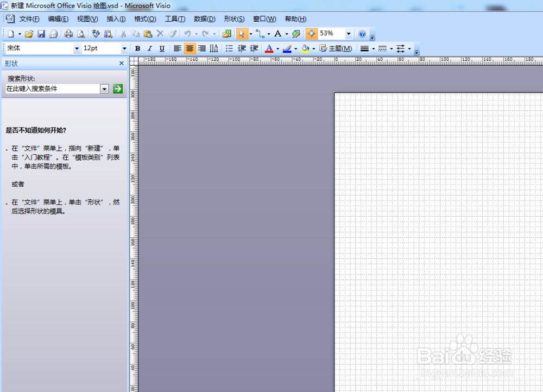This screenshot has height=392, width=543.
Task: Click the Help question mark icon
Action: [362, 34]
